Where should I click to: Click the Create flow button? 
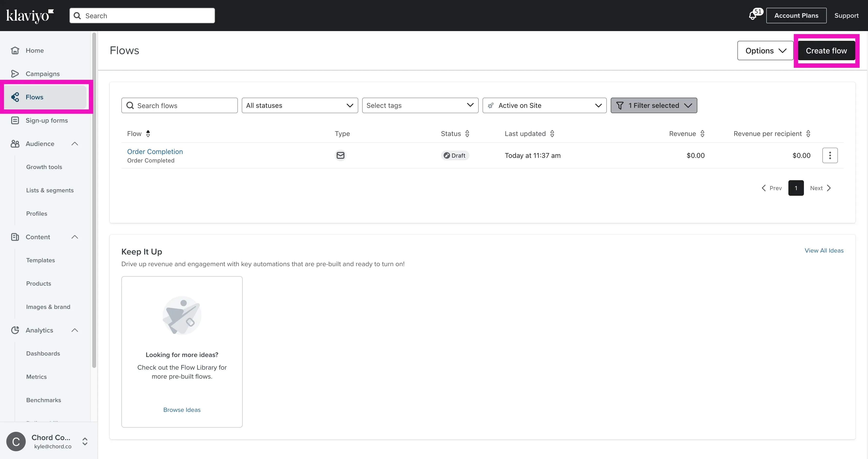826,51
